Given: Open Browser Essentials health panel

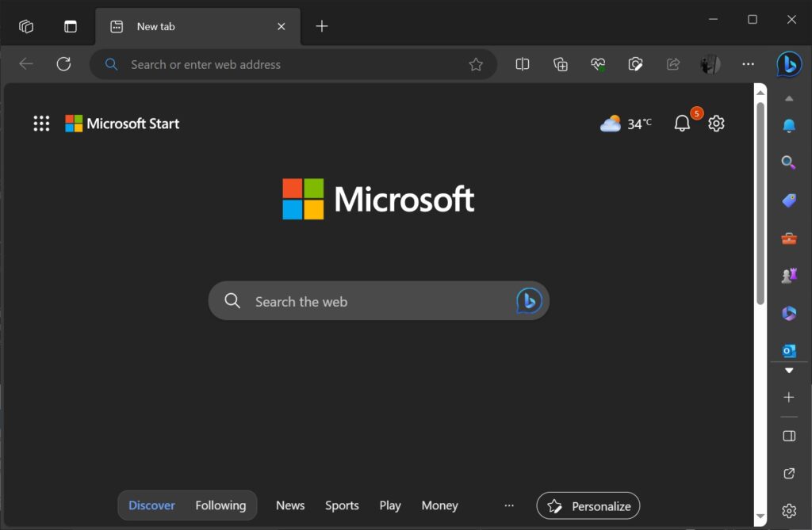Looking at the screenshot, I should (x=598, y=64).
